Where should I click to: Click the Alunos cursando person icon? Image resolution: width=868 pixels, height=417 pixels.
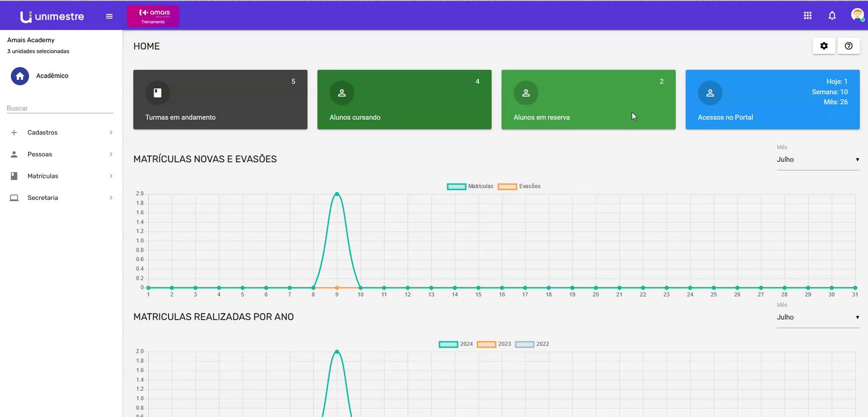(342, 93)
